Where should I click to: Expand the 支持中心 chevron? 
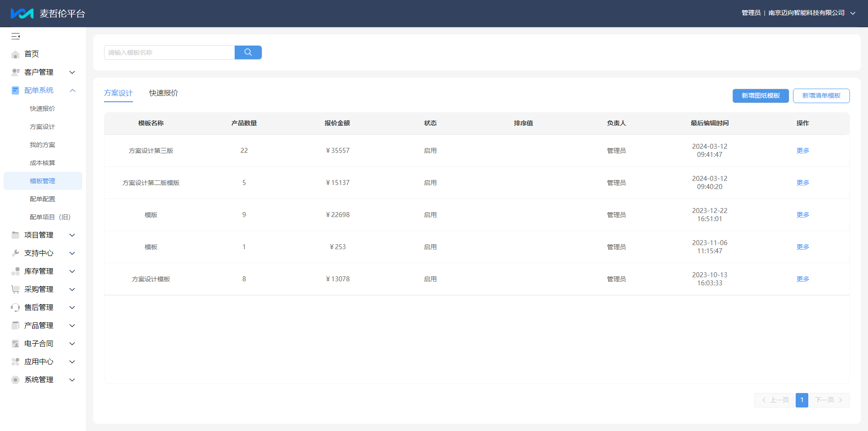point(72,253)
